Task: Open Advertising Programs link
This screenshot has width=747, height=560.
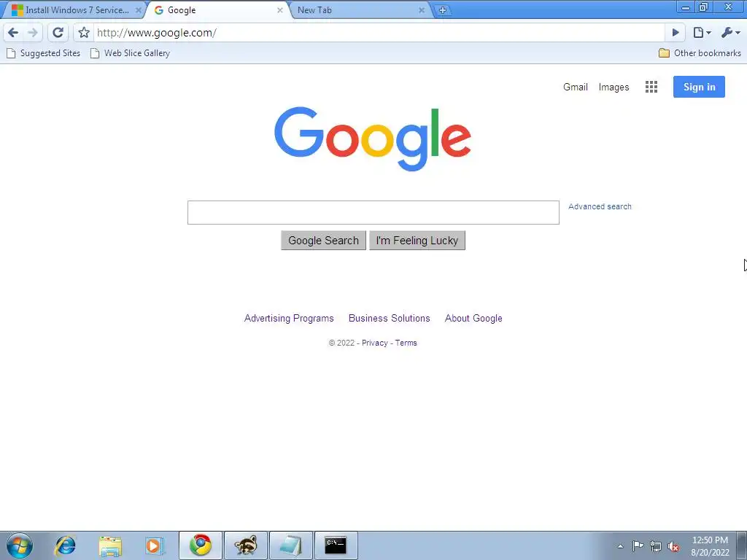Action: click(289, 318)
